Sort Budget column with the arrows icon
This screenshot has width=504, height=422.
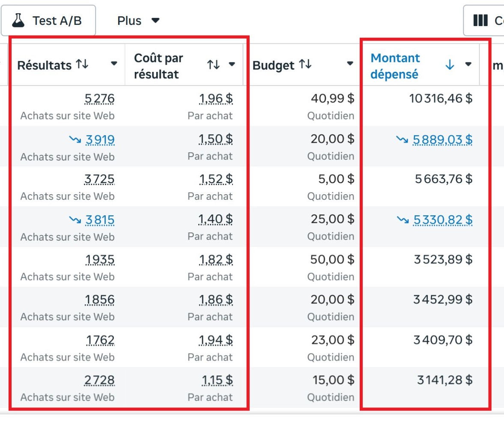pyautogui.click(x=305, y=64)
